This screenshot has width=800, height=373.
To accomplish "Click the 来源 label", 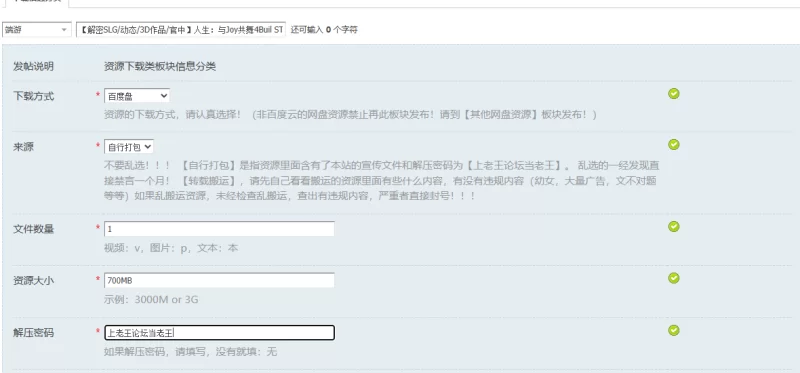I will tap(23, 147).
